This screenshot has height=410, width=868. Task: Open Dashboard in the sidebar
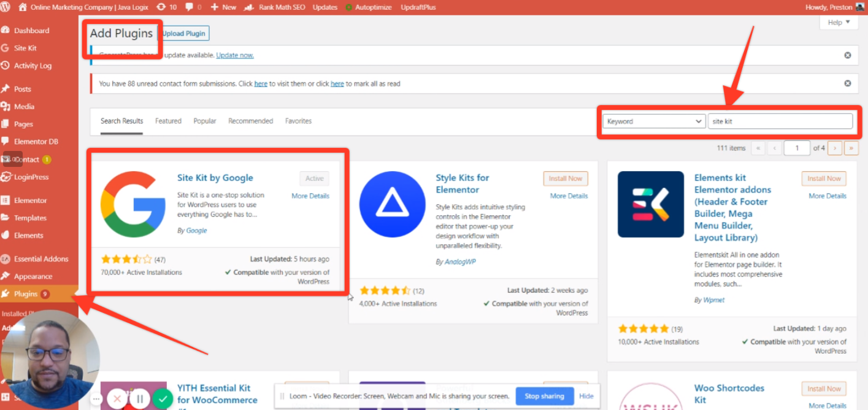(x=32, y=30)
